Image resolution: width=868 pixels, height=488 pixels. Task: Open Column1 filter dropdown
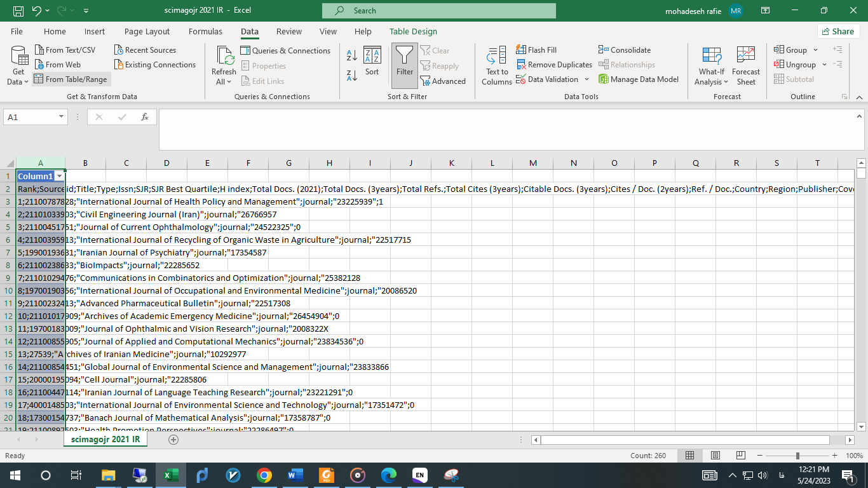(59, 176)
